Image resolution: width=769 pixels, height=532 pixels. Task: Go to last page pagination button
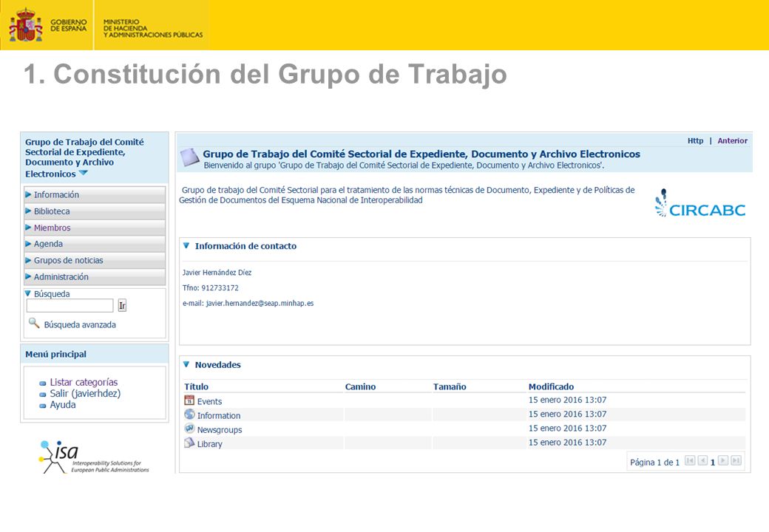736,460
